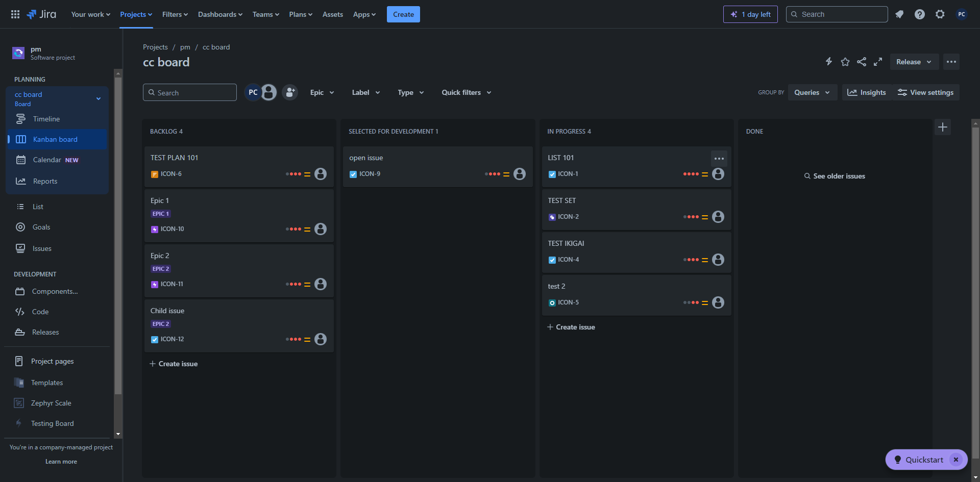This screenshot has width=980, height=482.
Task: Click the priority icon on ICON-5 card
Action: click(x=705, y=303)
